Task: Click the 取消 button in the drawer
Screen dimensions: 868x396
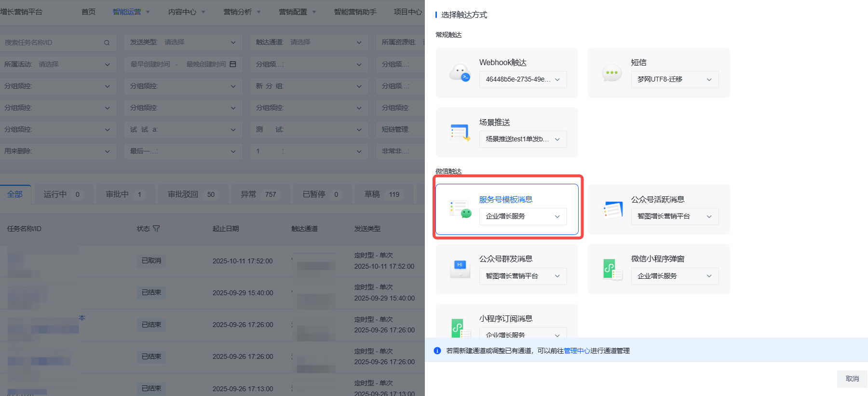Action: pos(852,379)
